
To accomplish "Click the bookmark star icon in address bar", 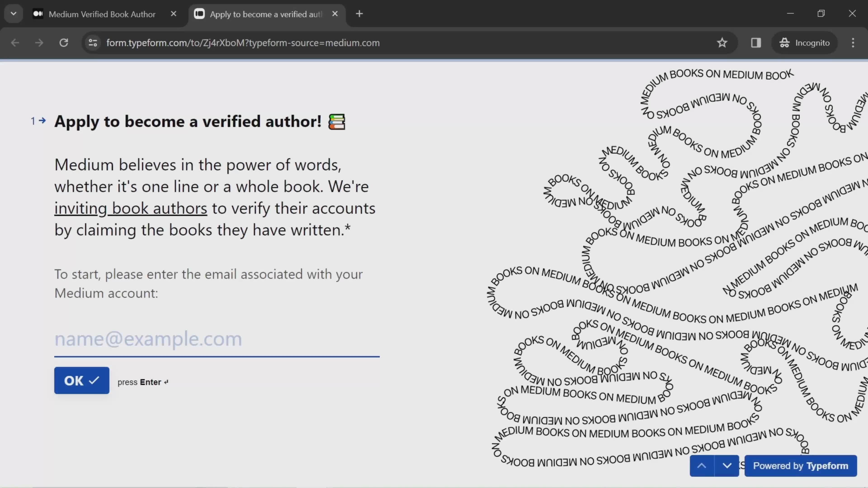I will [722, 42].
